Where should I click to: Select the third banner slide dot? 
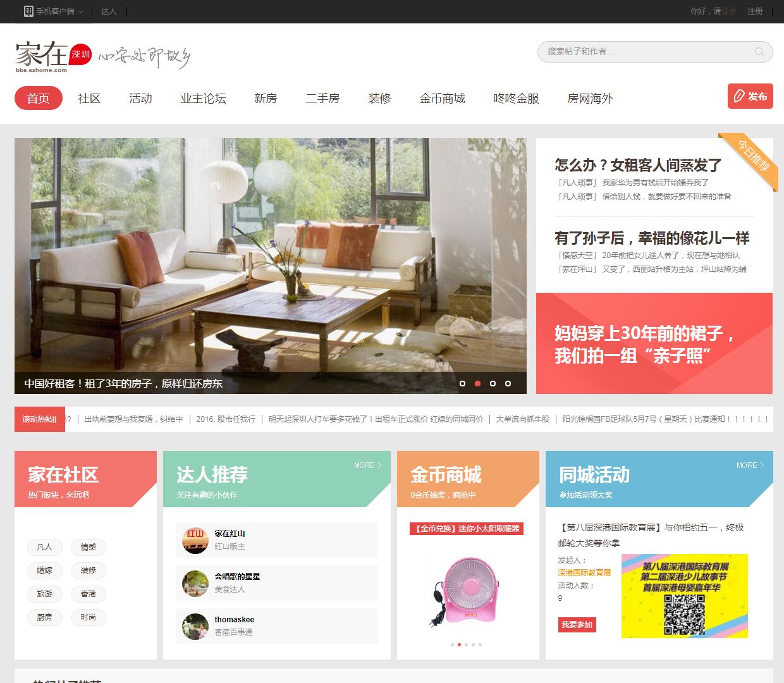point(493,383)
